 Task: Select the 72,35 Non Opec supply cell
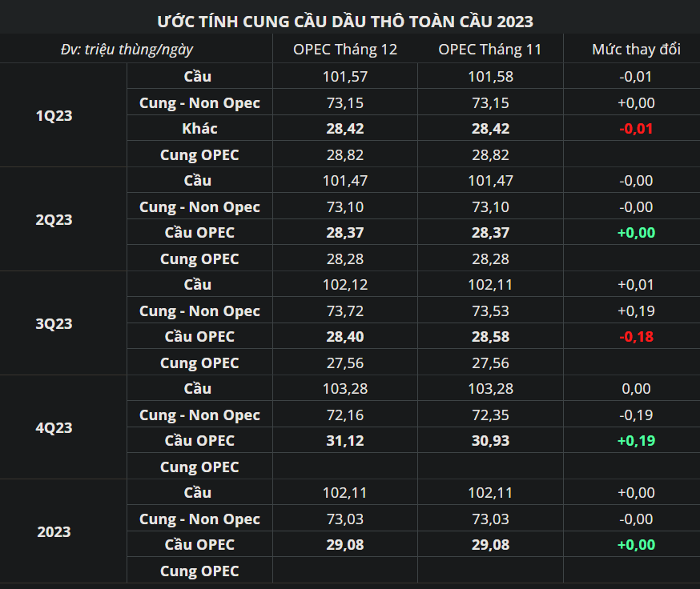(490, 415)
